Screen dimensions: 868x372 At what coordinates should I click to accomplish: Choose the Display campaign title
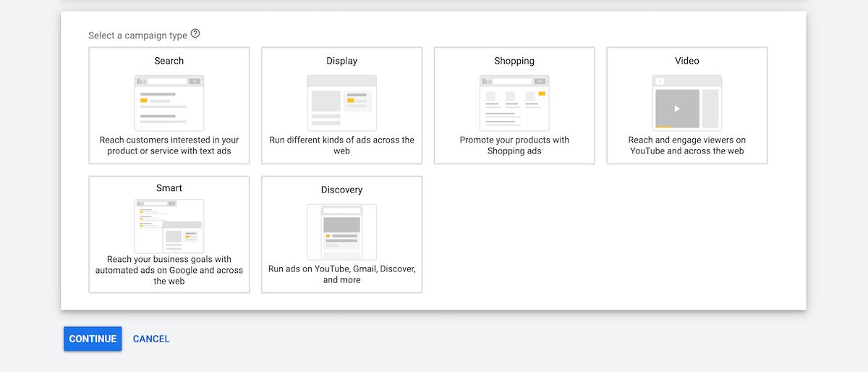[x=341, y=61]
